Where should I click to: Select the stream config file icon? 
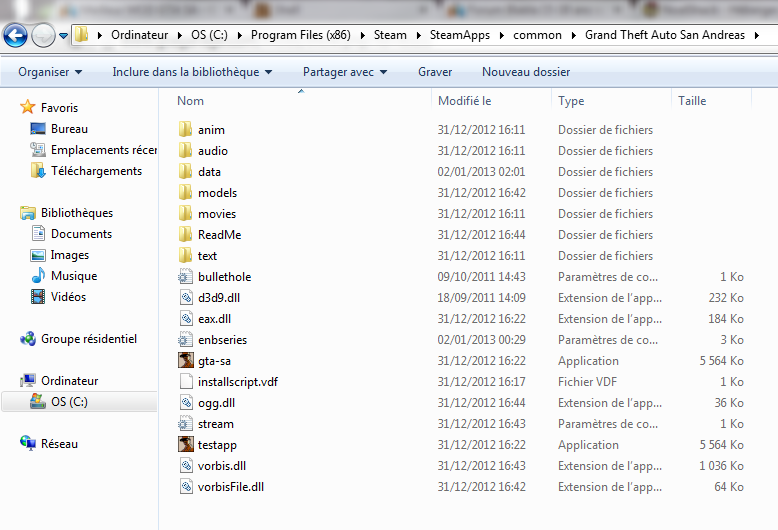[186, 423]
